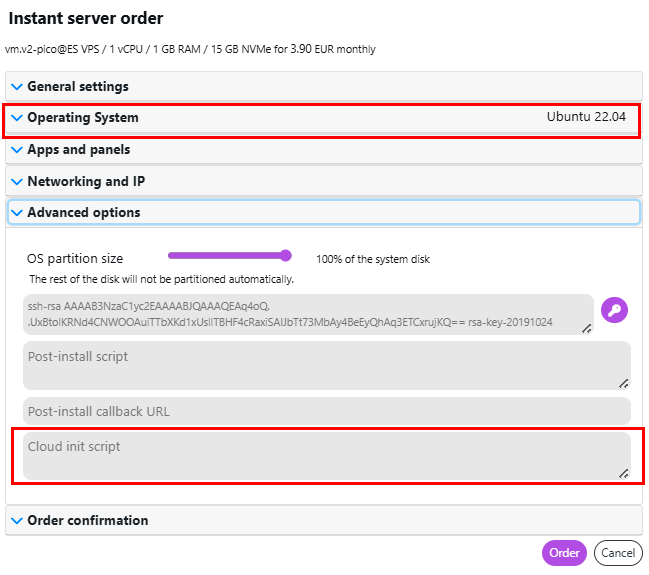Click the Post-install callback URL field
The height and width of the screenshot is (575, 649).
pos(326,411)
